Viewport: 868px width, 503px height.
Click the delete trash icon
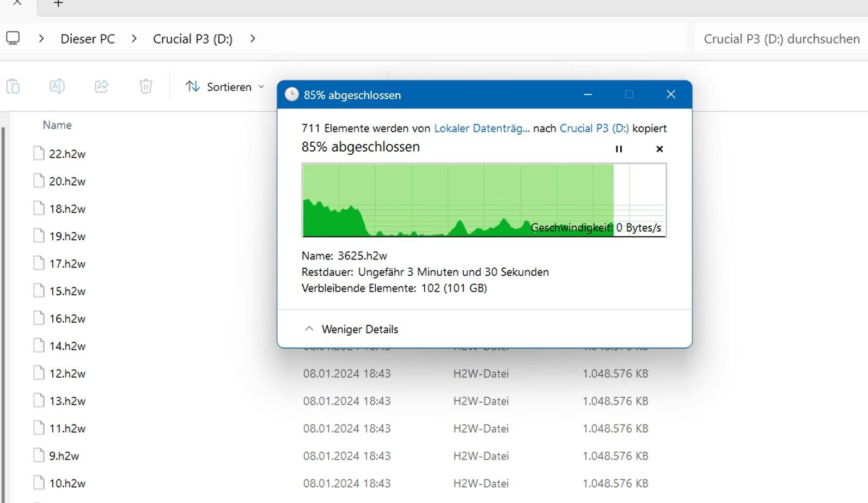(x=146, y=87)
